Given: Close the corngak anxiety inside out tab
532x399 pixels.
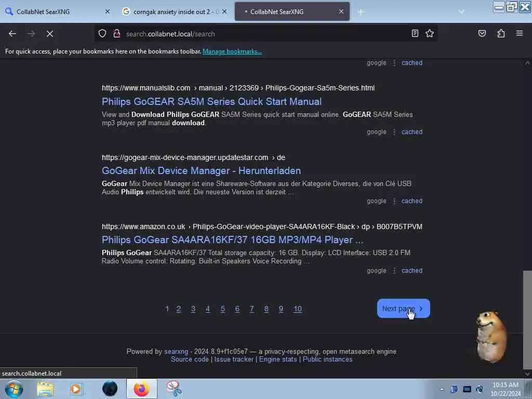Looking at the screenshot, I should [x=224, y=11].
